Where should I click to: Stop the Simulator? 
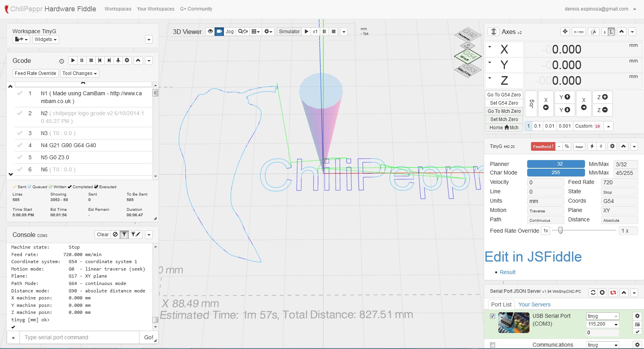pos(333,32)
